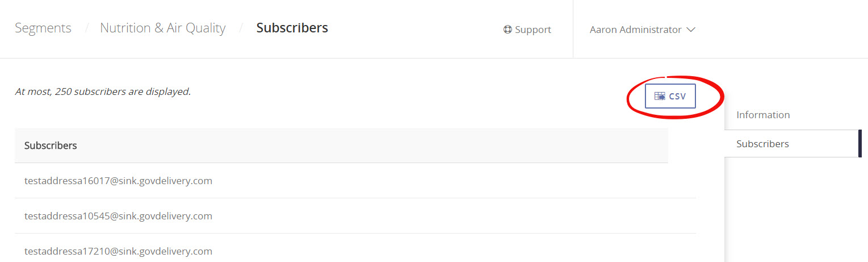The image size is (868, 262).
Task: Click the Subscribers breadcrumb title
Action: 292,28
